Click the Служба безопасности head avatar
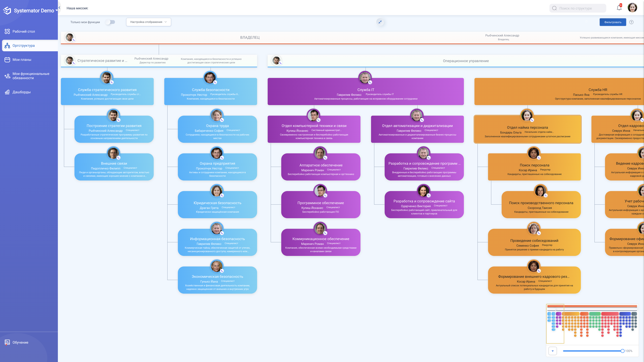The height and width of the screenshot is (362, 644). (x=210, y=78)
